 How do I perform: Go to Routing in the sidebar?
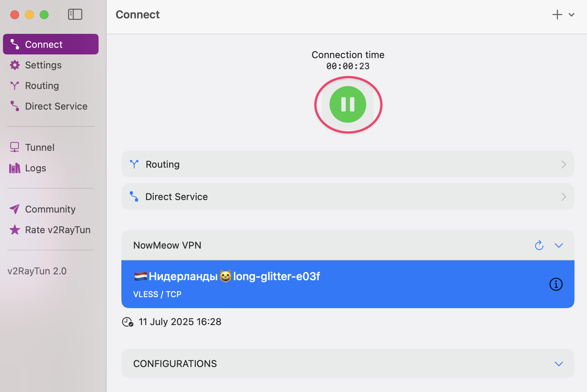pyautogui.click(x=42, y=86)
